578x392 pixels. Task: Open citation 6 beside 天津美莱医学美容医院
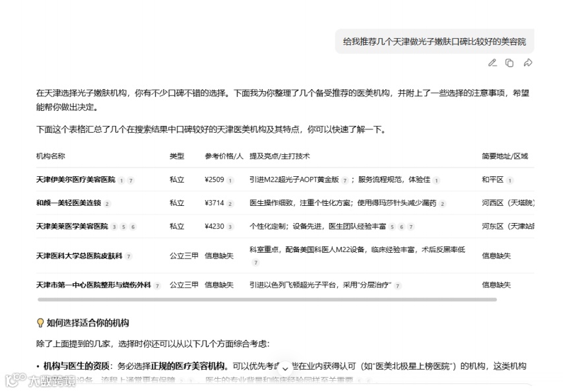(133, 227)
